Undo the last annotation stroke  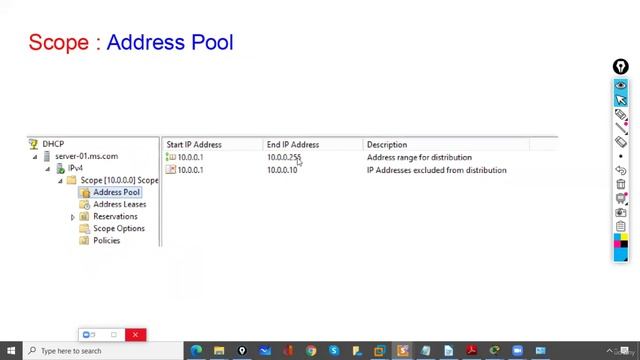pos(620,170)
